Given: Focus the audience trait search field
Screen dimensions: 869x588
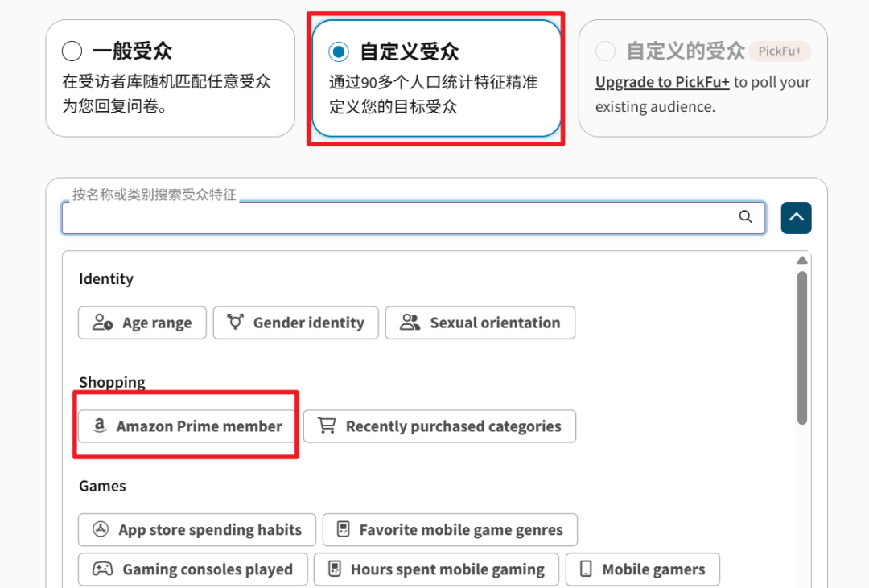Looking at the screenshot, I should 414,218.
